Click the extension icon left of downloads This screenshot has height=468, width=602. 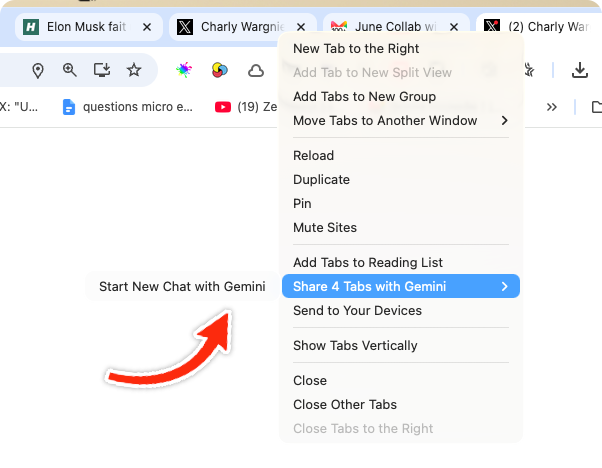[529, 70]
